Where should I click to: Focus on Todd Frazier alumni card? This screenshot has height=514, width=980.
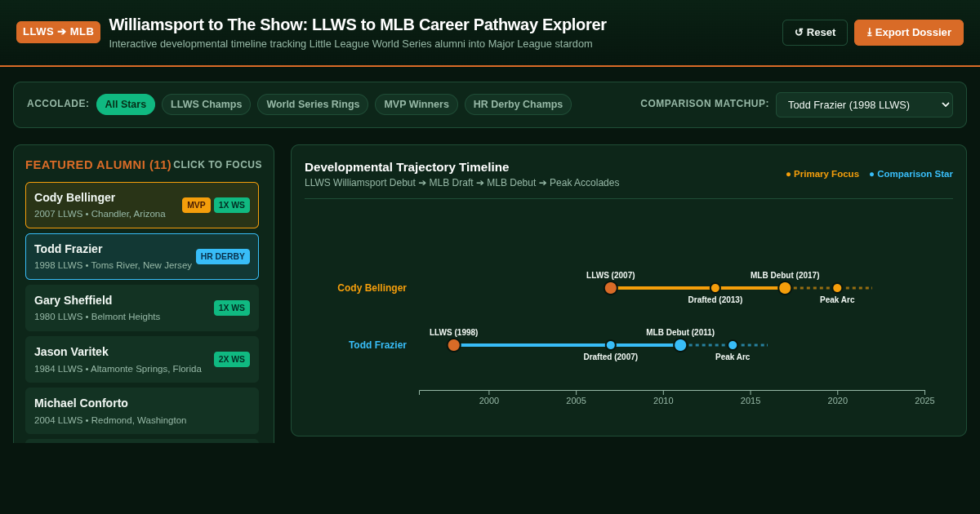[142, 256]
